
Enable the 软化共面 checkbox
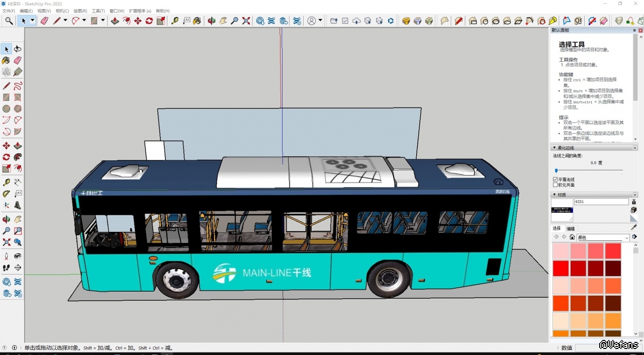[556, 185]
